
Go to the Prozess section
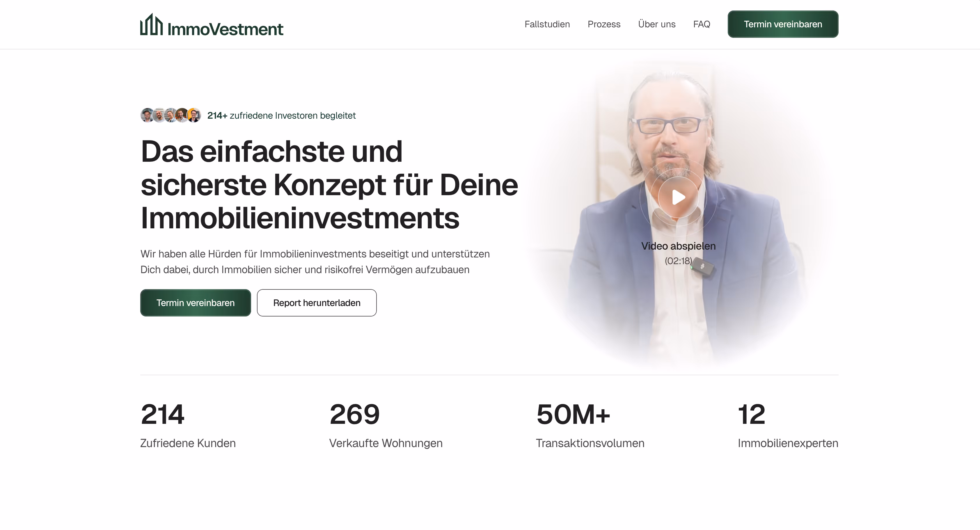[x=604, y=24]
